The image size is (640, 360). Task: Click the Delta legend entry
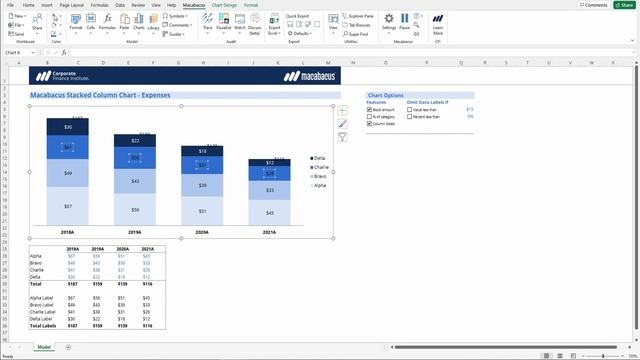tap(318, 158)
